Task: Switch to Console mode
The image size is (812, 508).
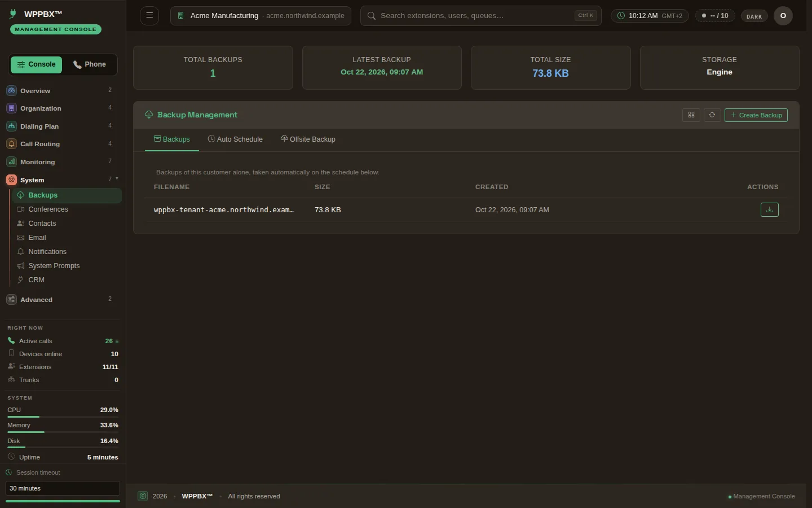Action: (x=36, y=64)
